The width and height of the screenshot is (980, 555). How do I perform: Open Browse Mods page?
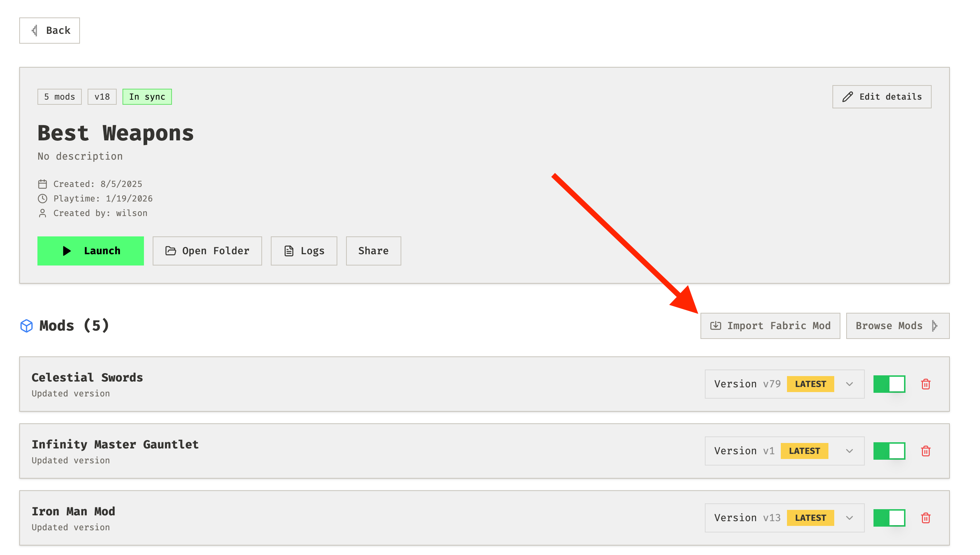tap(897, 326)
